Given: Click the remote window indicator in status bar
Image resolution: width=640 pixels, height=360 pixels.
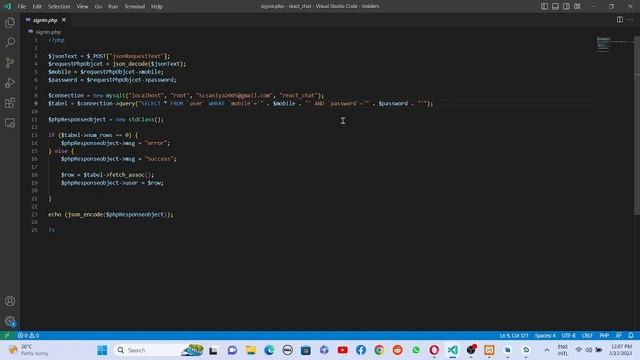Looking at the screenshot, I should pyautogui.click(x=7, y=335).
